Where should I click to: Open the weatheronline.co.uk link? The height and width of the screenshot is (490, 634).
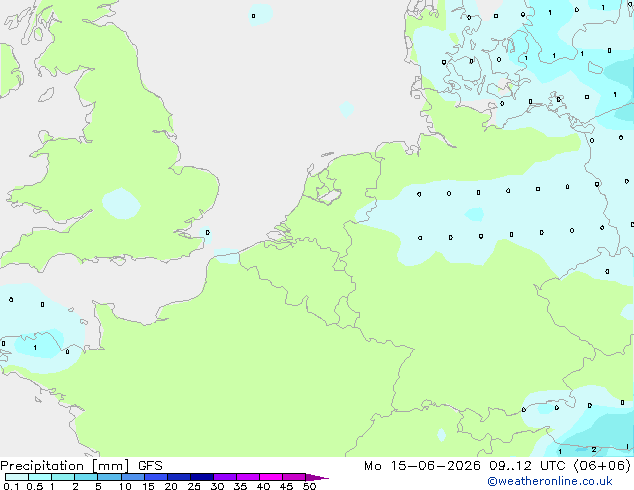[x=550, y=481]
